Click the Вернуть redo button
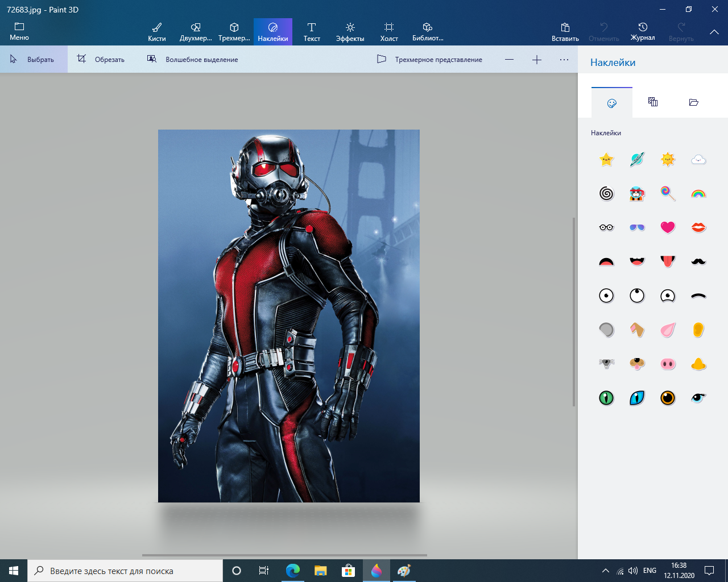The height and width of the screenshot is (582, 728). (x=681, y=32)
